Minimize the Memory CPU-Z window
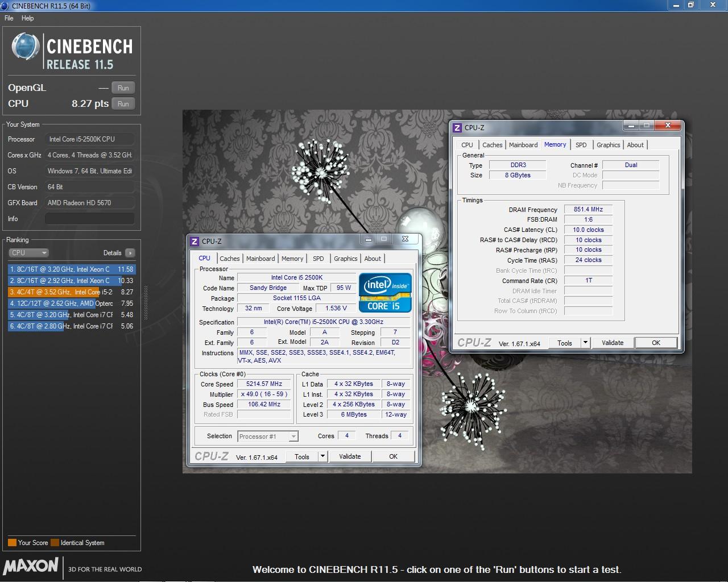The image size is (728, 582). coord(631,125)
